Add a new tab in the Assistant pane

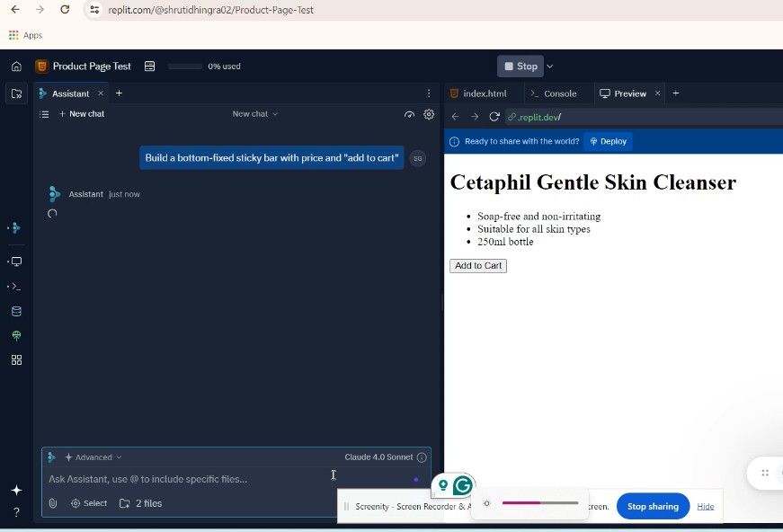click(x=119, y=93)
